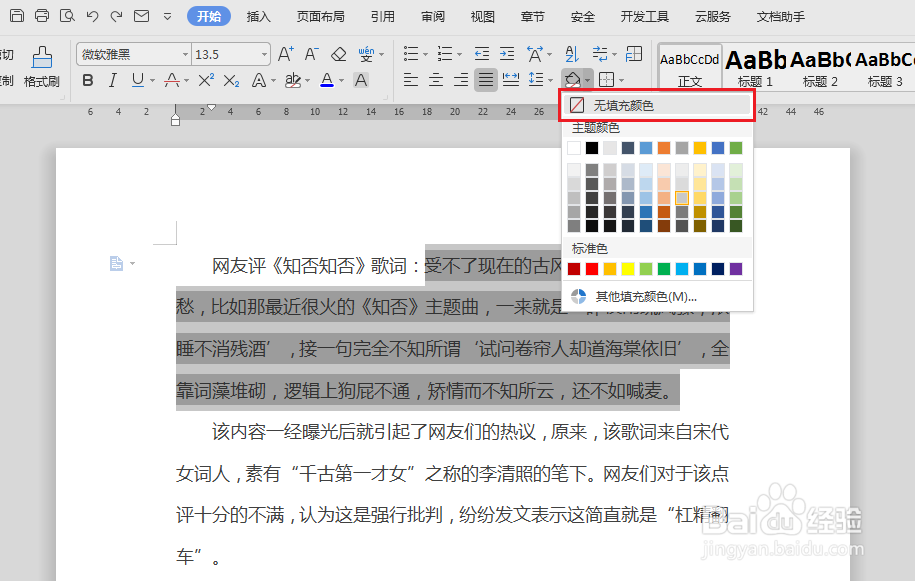Viewport: 915px width, 581px height.
Task: Clear formatting with the eraser icon
Action: [338, 54]
